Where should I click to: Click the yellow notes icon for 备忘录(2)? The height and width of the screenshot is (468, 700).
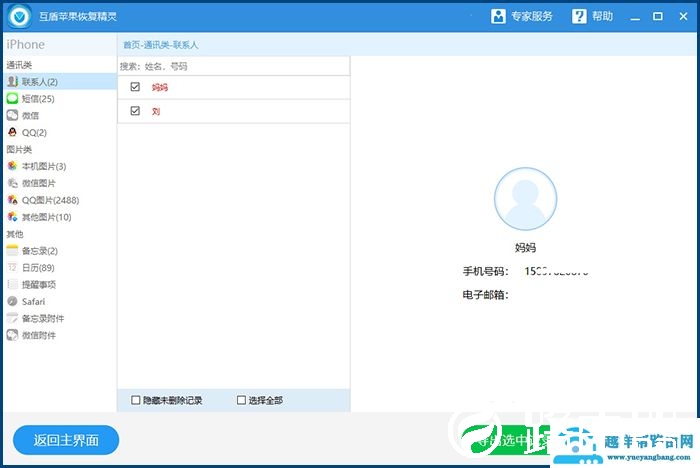(12, 251)
